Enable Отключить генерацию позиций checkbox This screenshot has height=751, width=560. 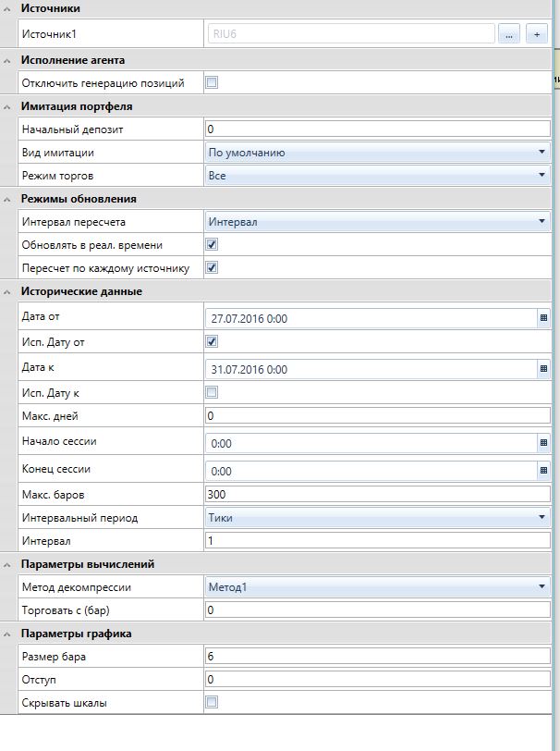tap(212, 83)
